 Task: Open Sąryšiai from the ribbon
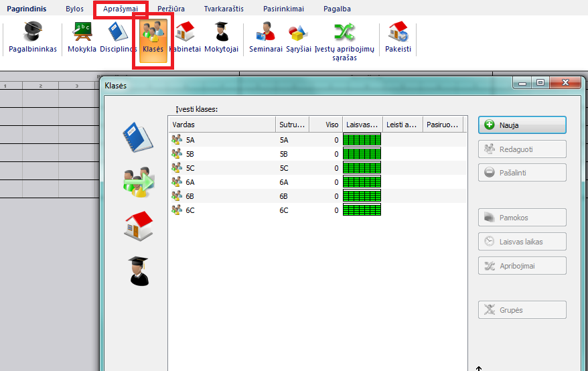[x=297, y=38]
